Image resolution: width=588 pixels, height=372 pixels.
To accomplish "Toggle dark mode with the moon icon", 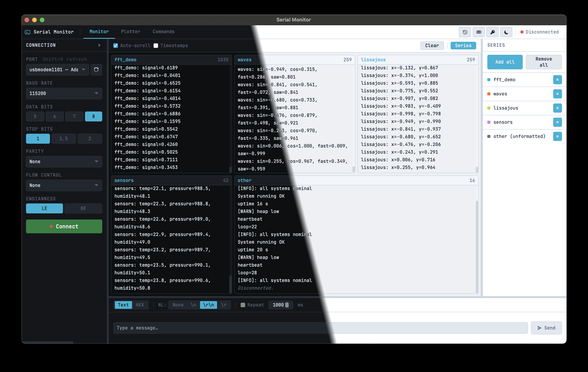I will (x=506, y=32).
